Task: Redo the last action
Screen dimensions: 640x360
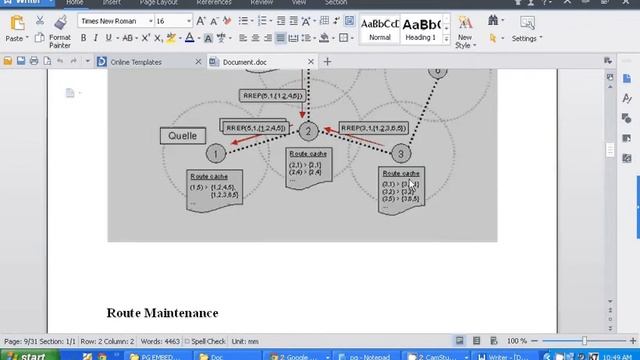Action: 73,61
